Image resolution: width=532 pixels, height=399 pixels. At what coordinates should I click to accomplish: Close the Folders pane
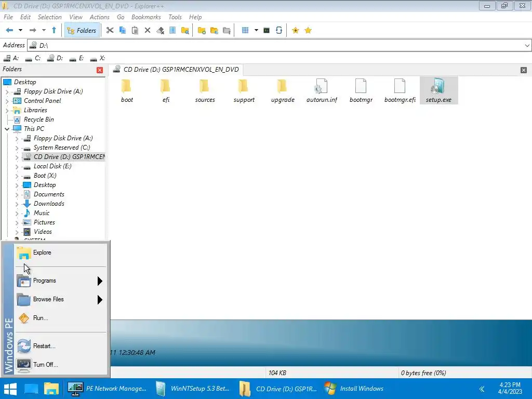click(100, 70)
